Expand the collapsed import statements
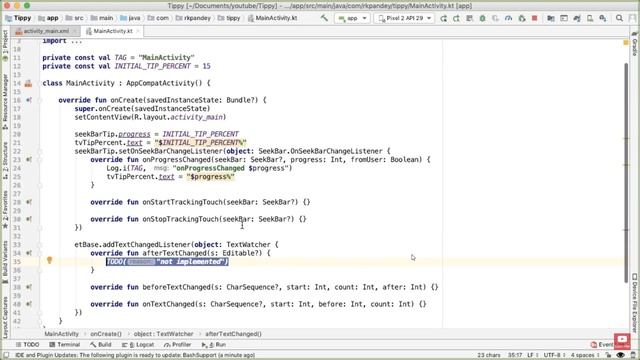The width and height of the screenshot is (640, 360). click(76, 41)
